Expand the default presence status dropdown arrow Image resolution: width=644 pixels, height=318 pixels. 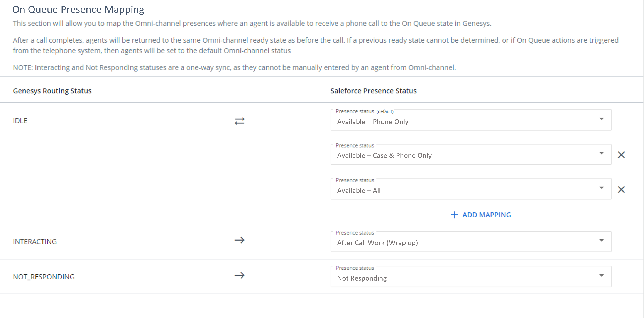point(602,119)
